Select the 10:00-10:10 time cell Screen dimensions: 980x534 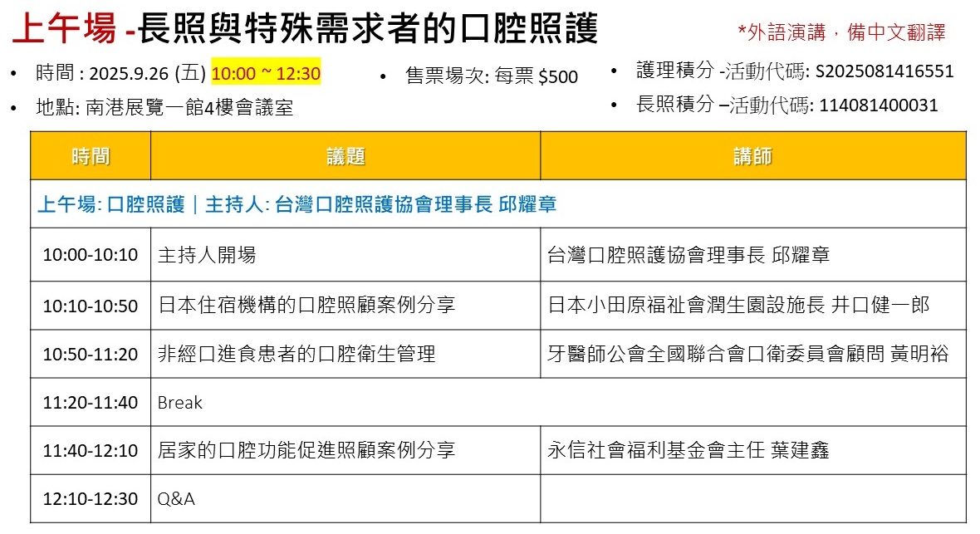point(91,255)
